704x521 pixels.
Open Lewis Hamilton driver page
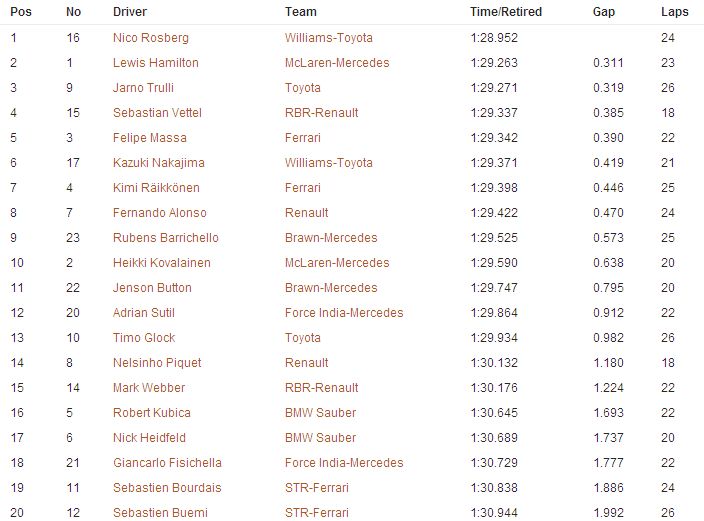(x=156, y=63)
